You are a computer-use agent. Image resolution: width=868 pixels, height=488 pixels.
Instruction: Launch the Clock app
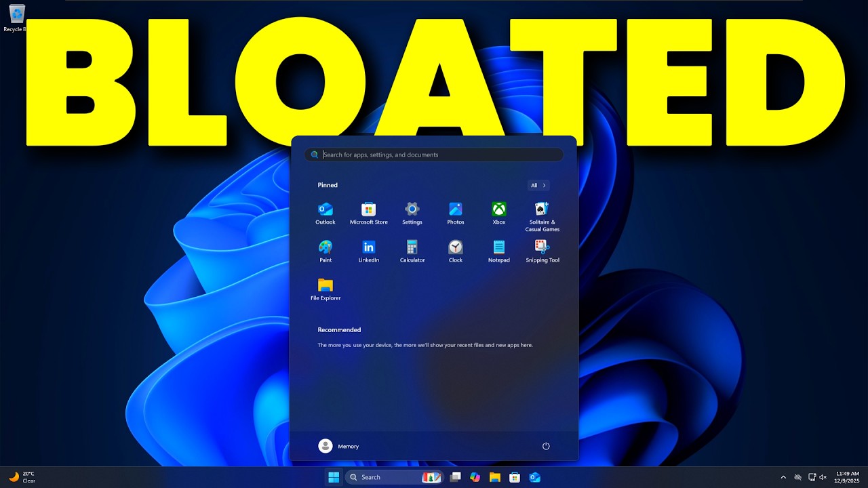point(456,251)
